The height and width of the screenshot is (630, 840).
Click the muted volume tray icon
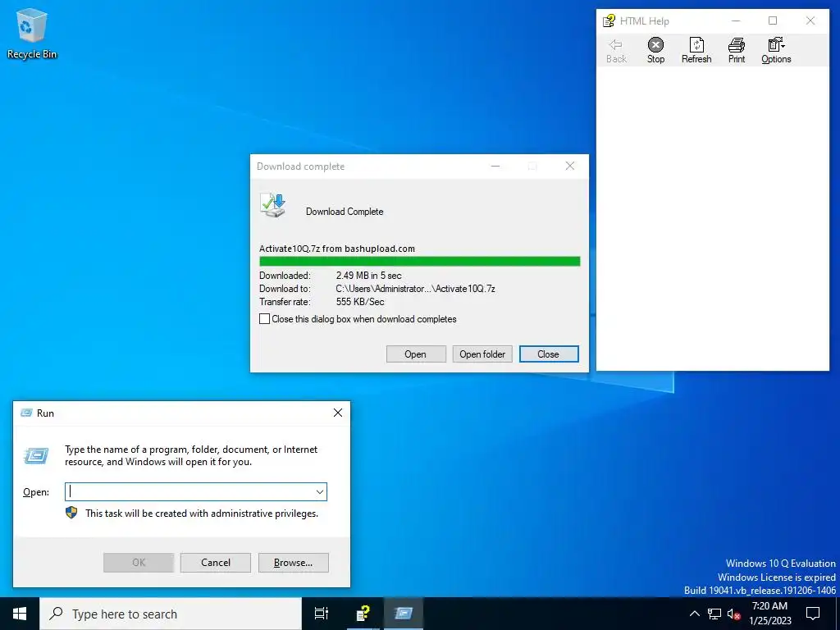coord(734,614)
